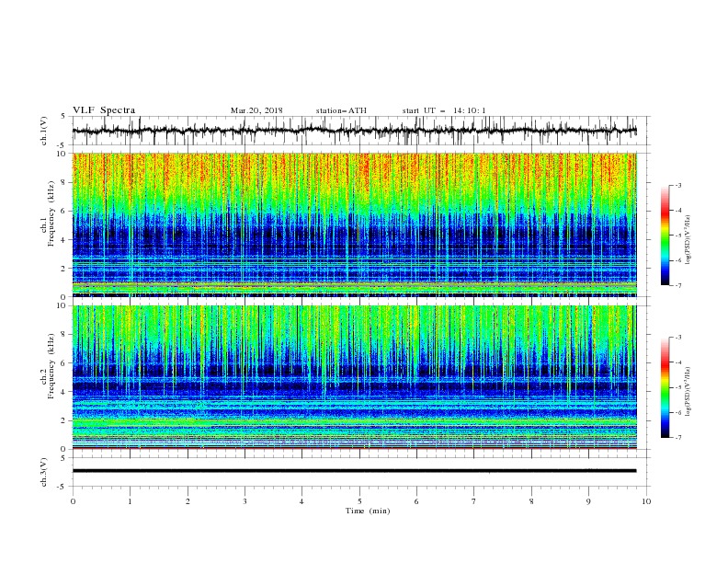Click the flat ch.3 voltage trace
Viewport: 728px width, 563px height.
pyautogui.click(x=354, y=471)
